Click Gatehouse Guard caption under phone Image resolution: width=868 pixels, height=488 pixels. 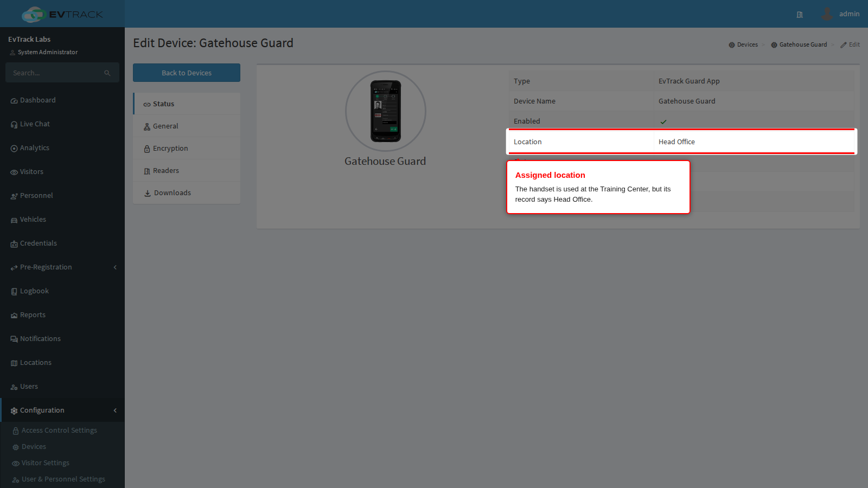[385, 161]
